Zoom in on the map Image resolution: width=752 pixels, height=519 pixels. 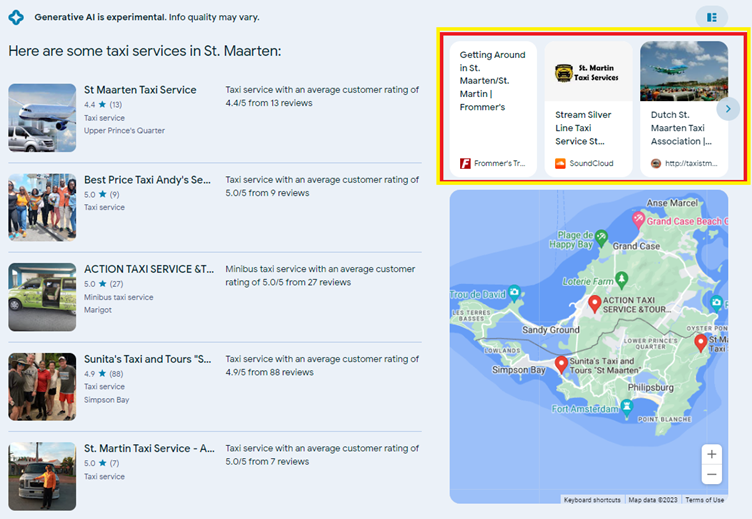pos(711,454)
